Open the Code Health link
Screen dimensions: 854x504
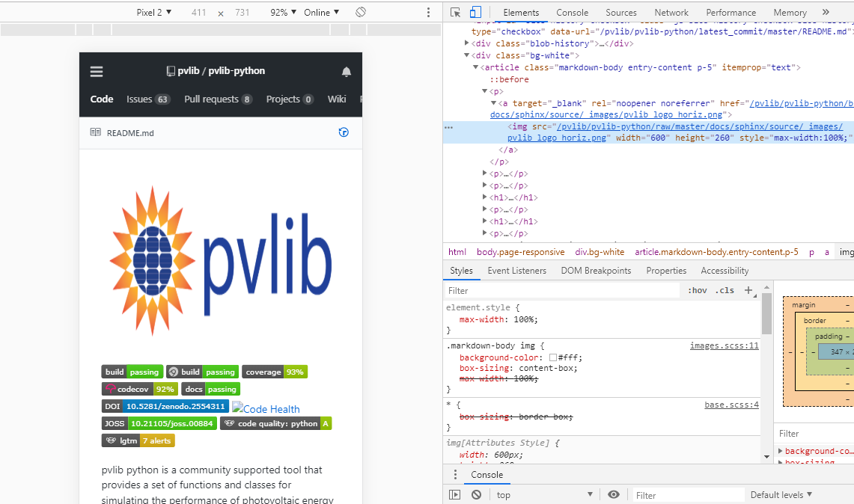tap(266, 409)
